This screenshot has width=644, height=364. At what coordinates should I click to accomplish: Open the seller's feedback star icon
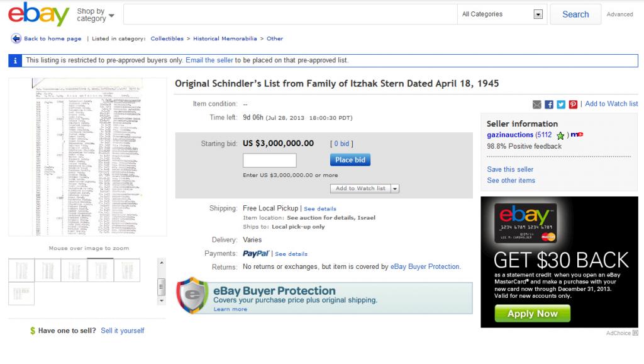point(560,135)
